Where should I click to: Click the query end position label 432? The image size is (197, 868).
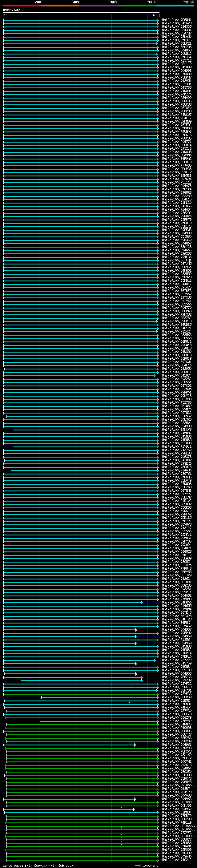pos(155,15)
